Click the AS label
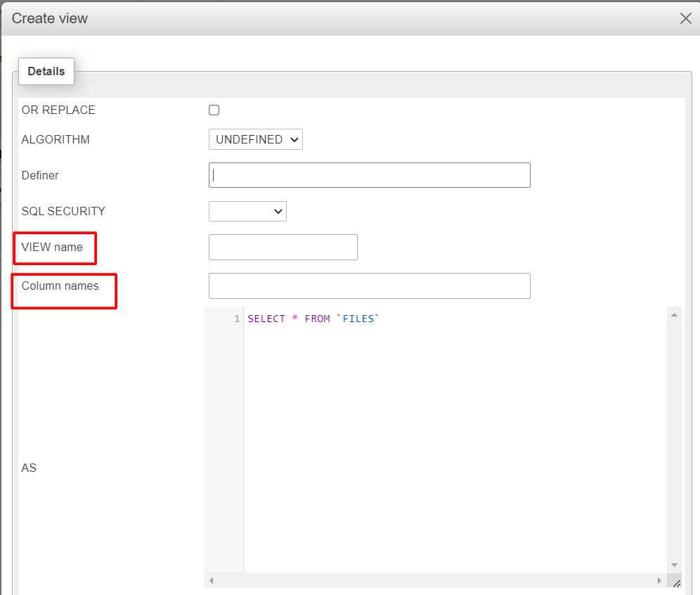Viewport: 700px width, 595px height. pyautogui.click(x=29, y=468)
